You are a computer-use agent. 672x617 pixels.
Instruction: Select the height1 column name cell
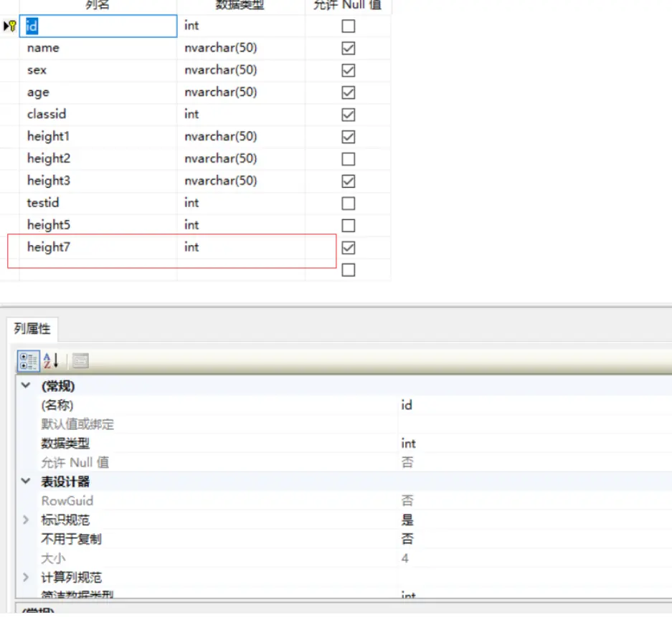98,137
